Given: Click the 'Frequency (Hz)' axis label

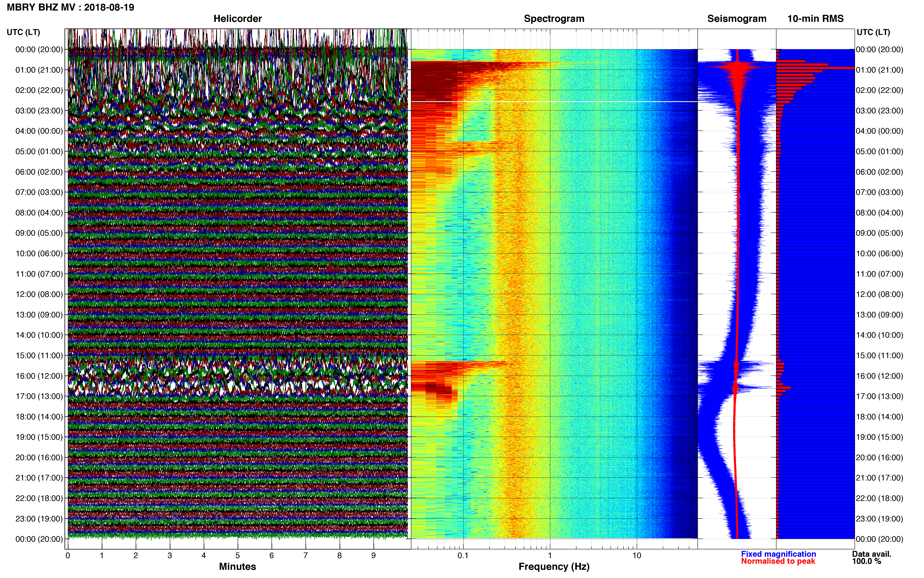Looking at the screenshot, I should coord(554,566).
